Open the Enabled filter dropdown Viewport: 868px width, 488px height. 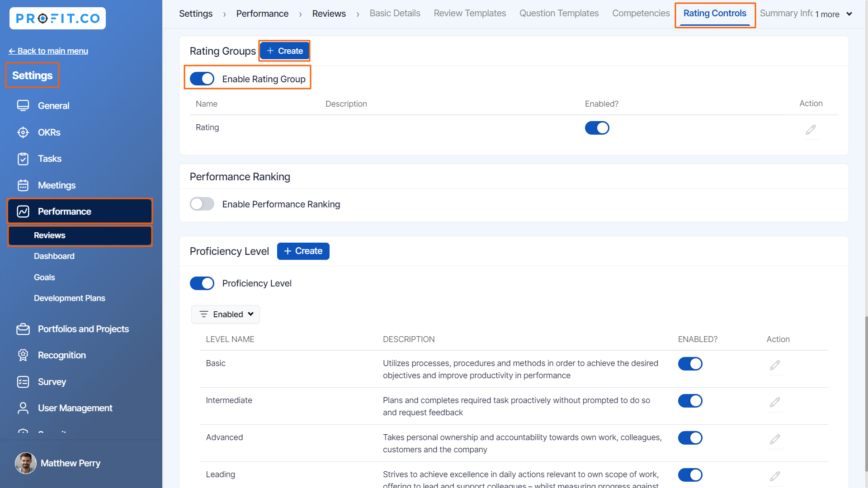226,314
